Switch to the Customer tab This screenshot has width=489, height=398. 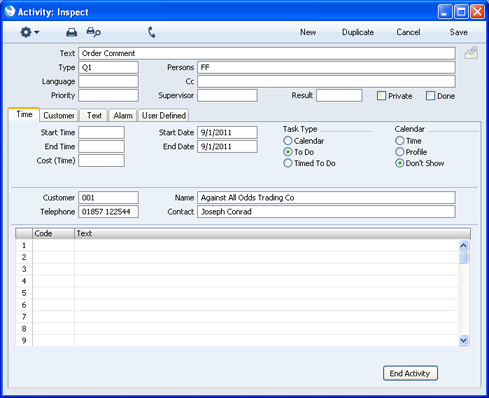(x=59, y=115)
